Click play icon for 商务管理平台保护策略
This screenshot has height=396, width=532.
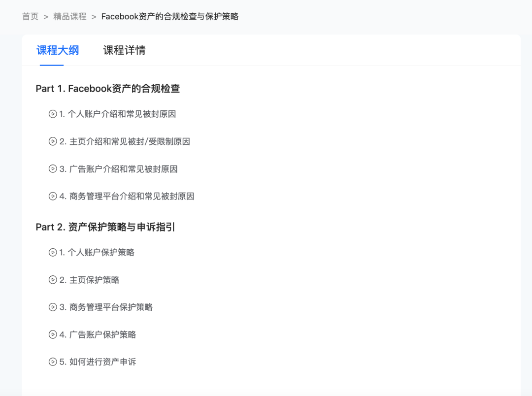[x=53, y=307]
